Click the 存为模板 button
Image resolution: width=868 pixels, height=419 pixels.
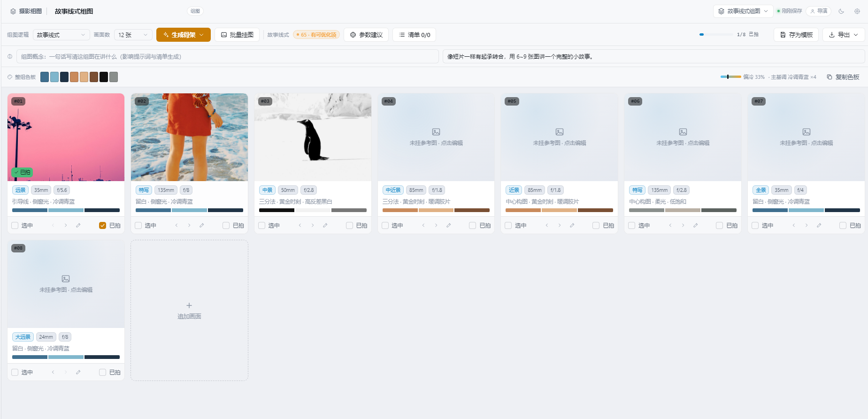point(796,35)
